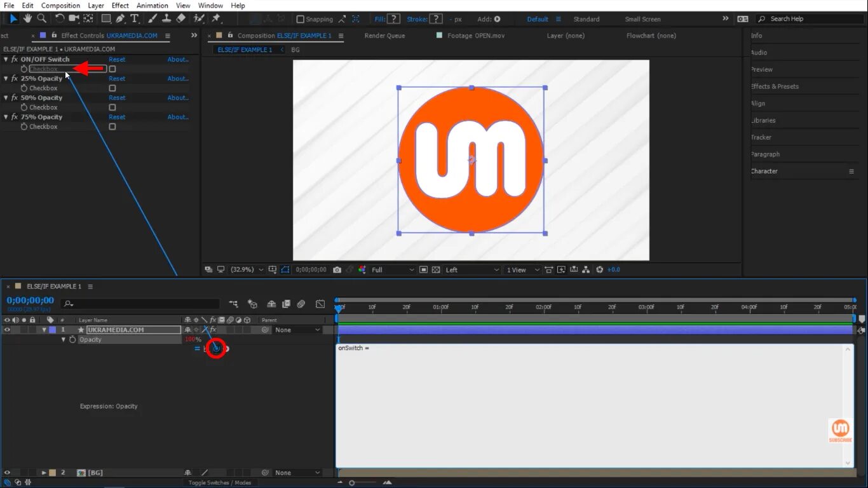Switch to the Render Queue tab
Viewport: 868px width, 488px height.
[x=384, y=36]
